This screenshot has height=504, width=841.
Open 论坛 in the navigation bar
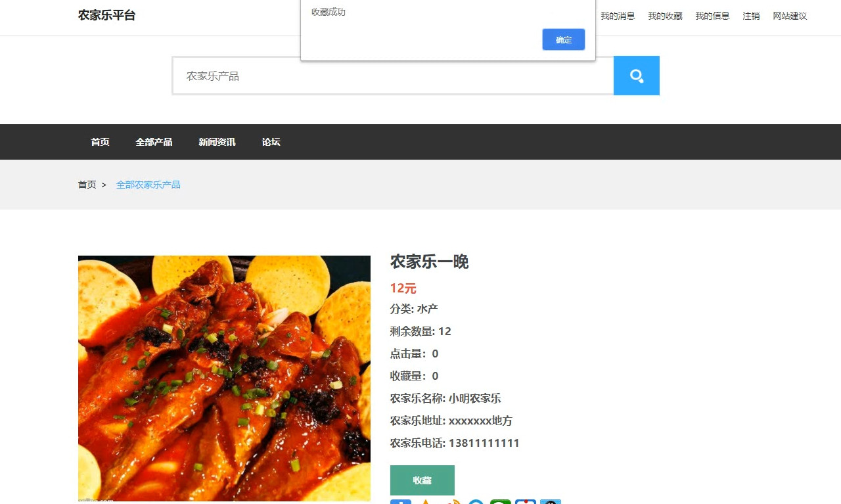coord(271,142)
